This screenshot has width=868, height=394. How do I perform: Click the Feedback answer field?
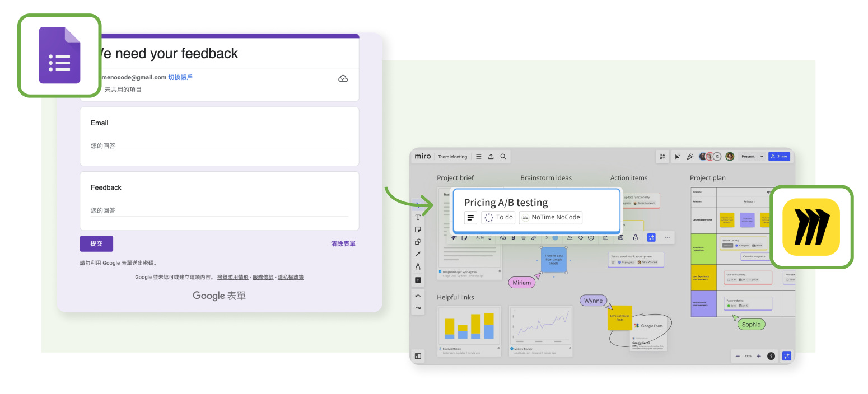pyautogui.click(x=220, y=211)
